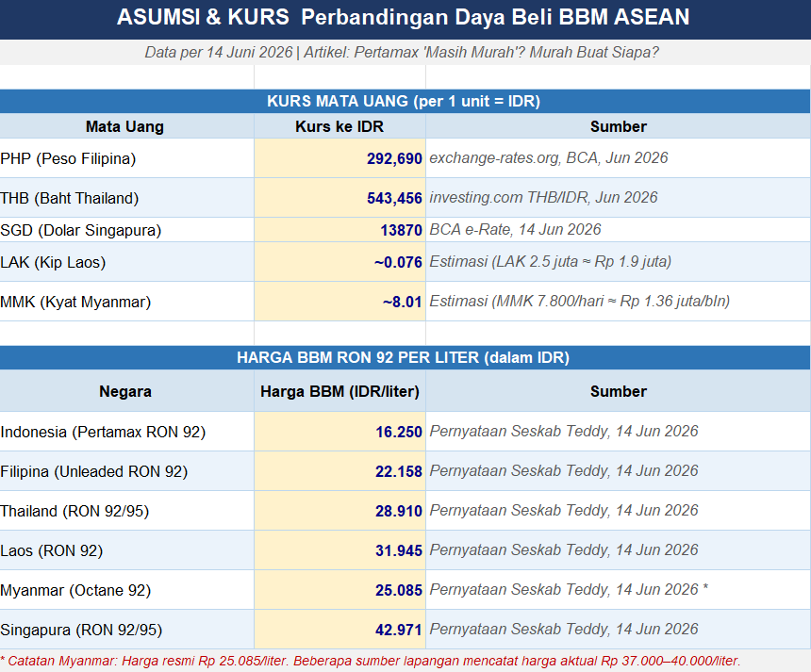Image resolution: width=811 pixels, height=672 pixels.
Task: Click the price cell '16.250'
Action: point(339,431)
